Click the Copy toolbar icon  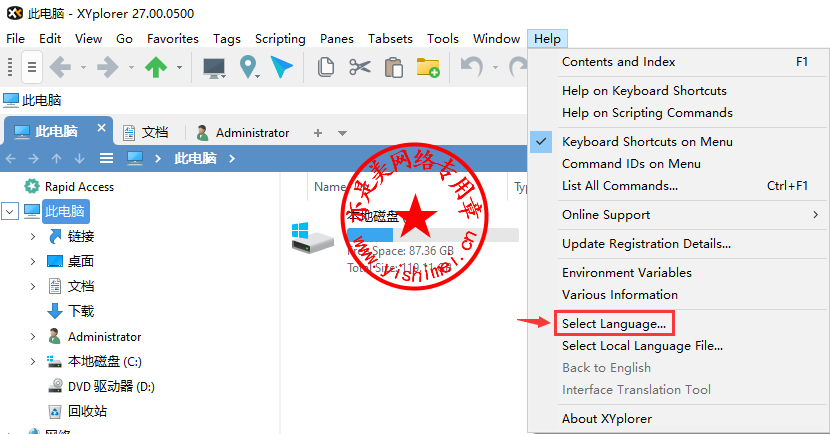[x=326, y=67]
